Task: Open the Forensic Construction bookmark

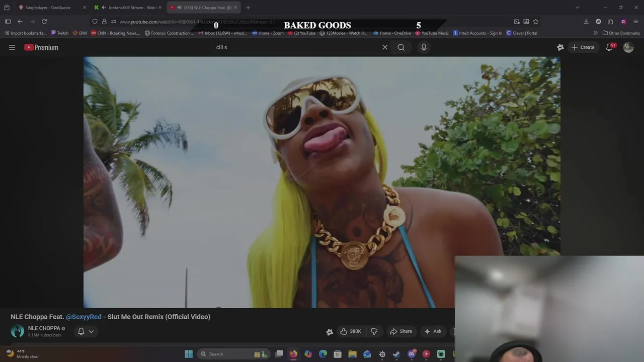Action: click(169, 33)
